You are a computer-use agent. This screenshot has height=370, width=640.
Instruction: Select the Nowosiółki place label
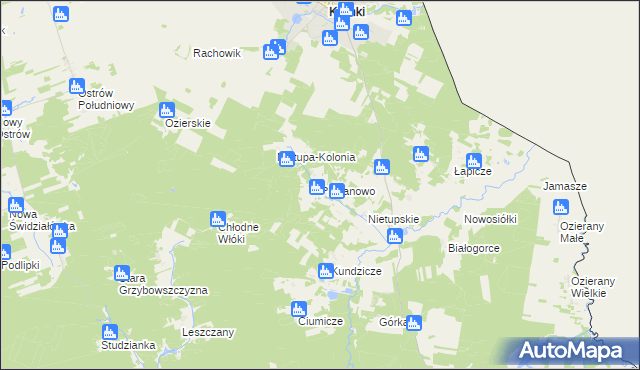(490, 219)
